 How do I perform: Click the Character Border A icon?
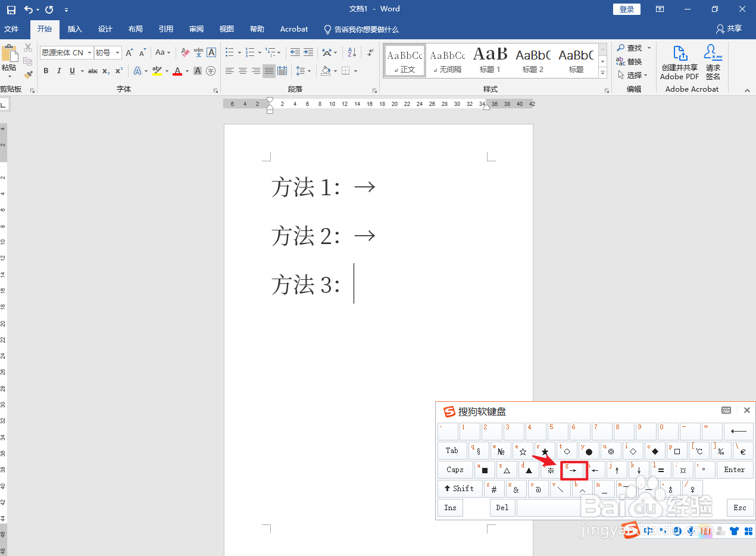(x=211, y=52)
